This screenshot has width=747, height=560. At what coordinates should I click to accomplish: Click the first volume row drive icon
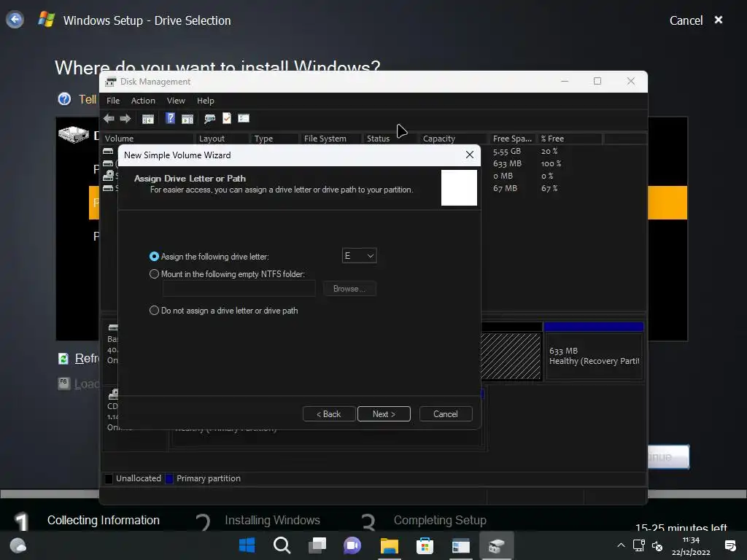click(108, 151)
